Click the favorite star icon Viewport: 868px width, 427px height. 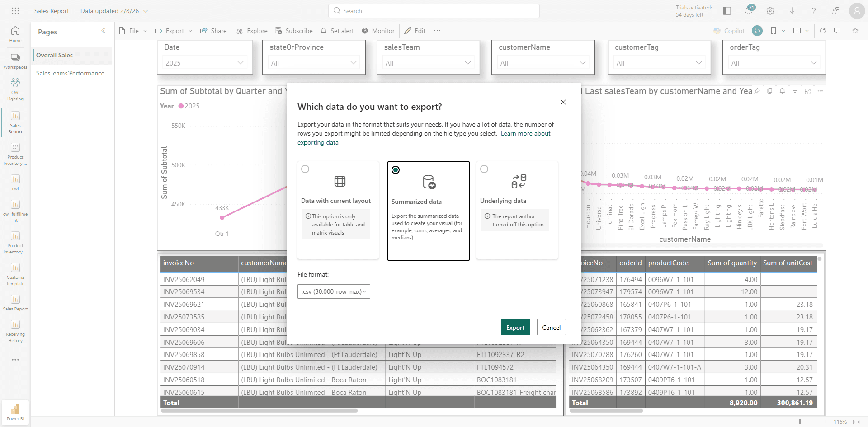click(855, 31)
